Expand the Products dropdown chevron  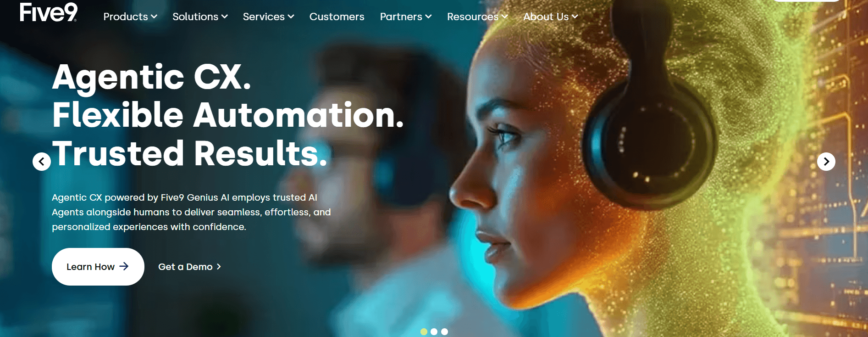pos(154,17)
